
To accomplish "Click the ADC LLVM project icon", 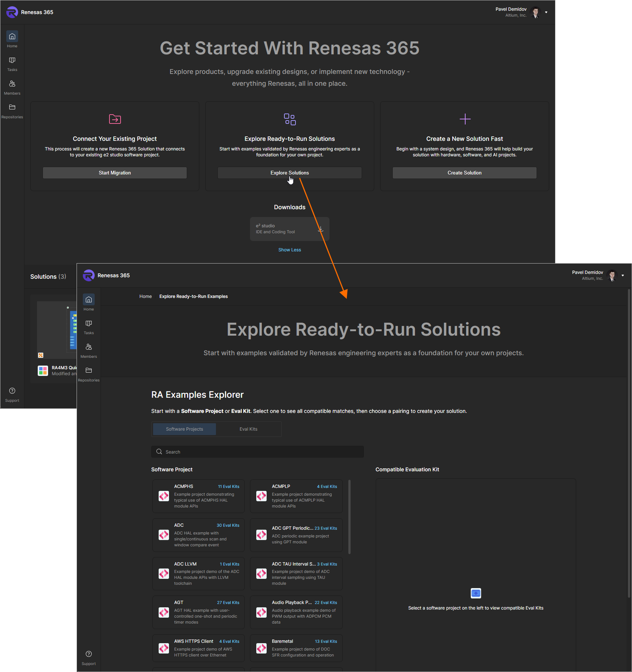I will tap(164, 574).
